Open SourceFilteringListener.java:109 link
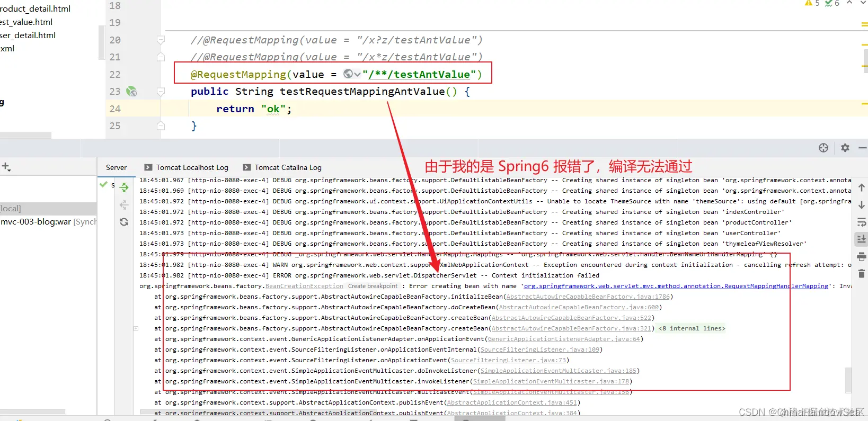 tap(539, 350)
